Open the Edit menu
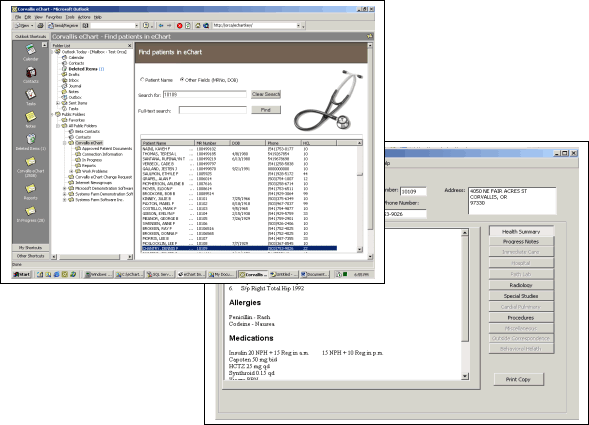The height and width of the screenshot is (425, 589). click(28, 17)
